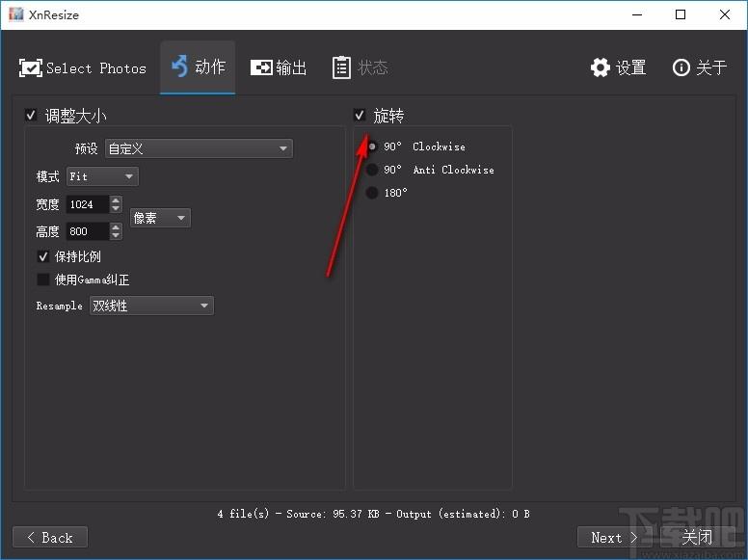This screenshot has width=748, height=560.
Task: Click the 宽度 1024 input field
Action: pyautogui.click(x=89, y=204)
